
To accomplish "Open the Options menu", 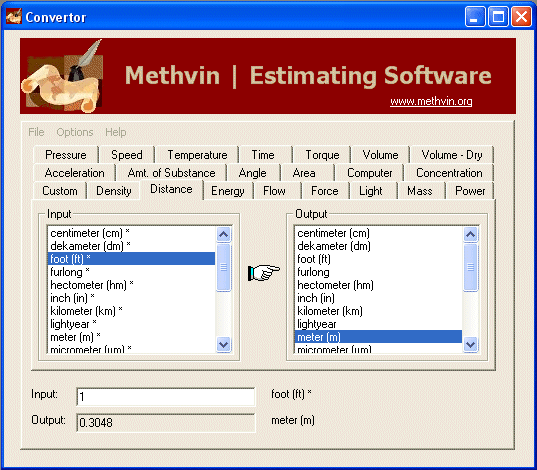I will (x=75, y=132).
